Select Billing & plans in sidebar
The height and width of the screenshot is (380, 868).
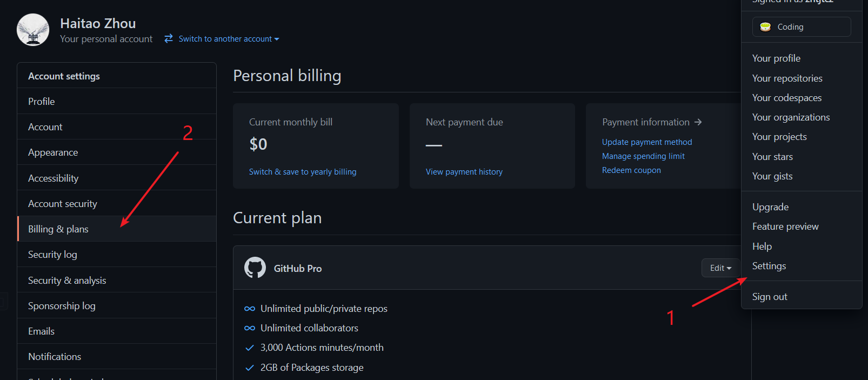(117, 229)
